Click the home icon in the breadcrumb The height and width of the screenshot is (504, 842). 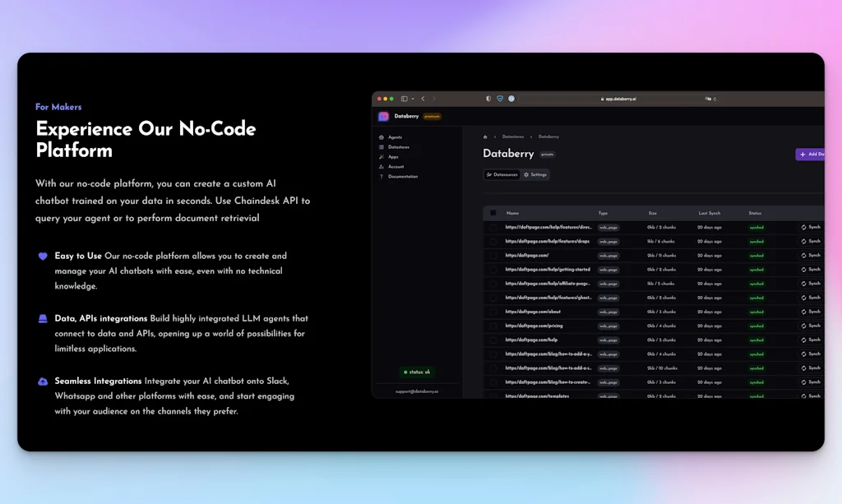pos(485,136)
